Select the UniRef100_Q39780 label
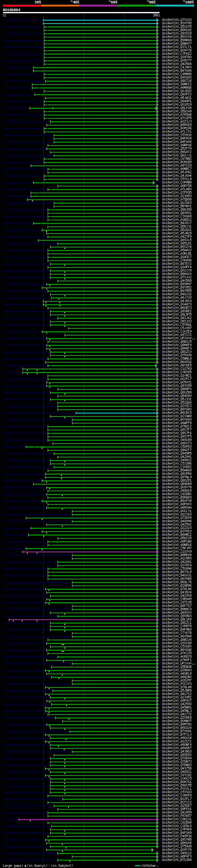The image size is (197, 868). pyautogui.click(x=176, y=57)
